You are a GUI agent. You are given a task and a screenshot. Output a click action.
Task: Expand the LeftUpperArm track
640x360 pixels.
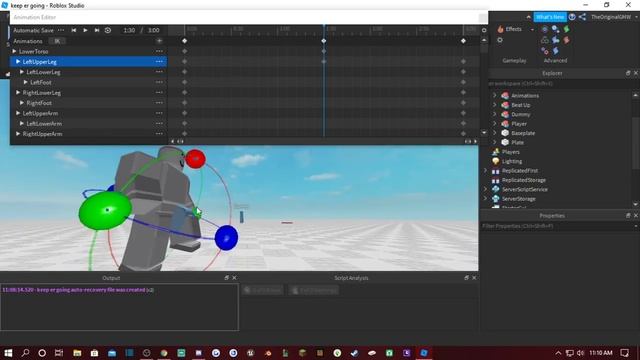coord(18,113)
